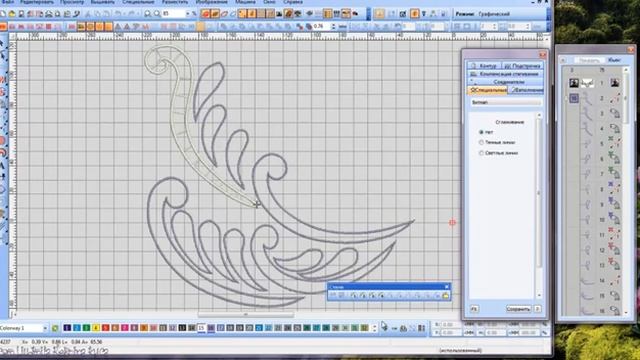This screenshot has width=640, height=360.
Task: Switch to the Заполнение tab
Action: tap(527, 90)
